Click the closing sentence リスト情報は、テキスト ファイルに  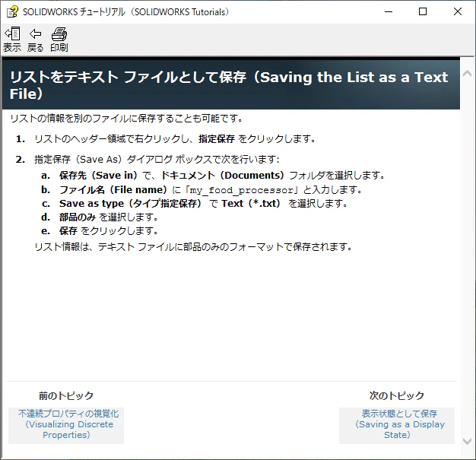[x=193, y=247]
